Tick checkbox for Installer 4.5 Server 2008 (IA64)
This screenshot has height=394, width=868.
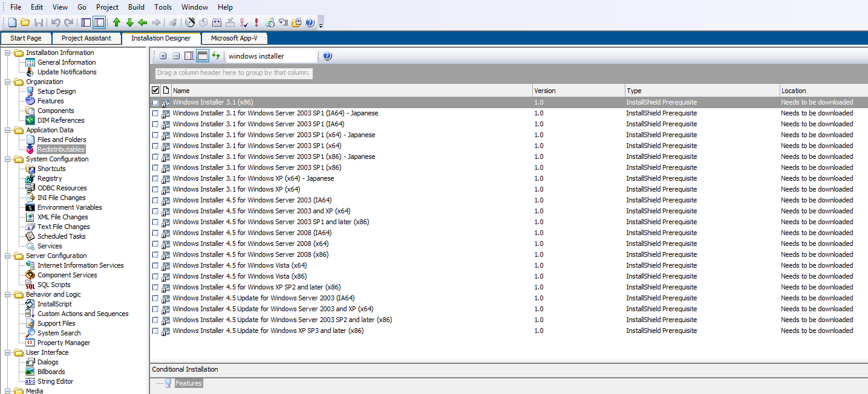(155, 233)
